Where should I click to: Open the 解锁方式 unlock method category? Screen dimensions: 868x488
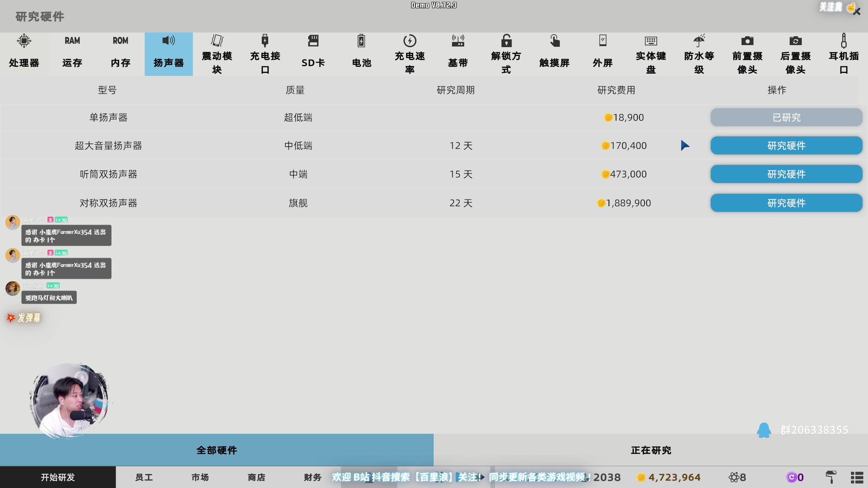[506, 54]
